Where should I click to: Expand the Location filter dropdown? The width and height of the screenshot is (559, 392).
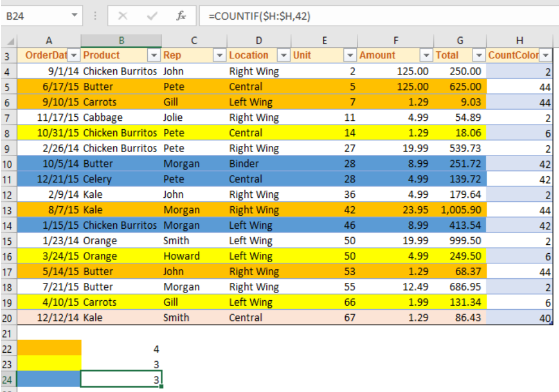(x=284, y=55)
